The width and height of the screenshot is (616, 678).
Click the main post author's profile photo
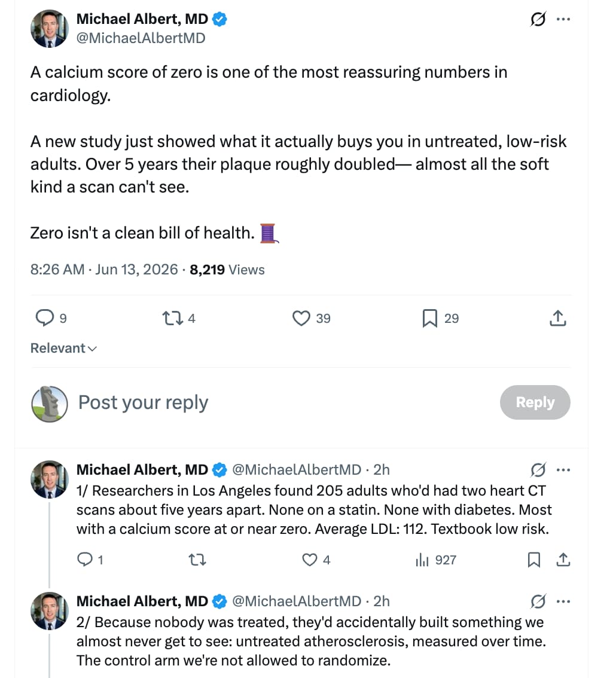[49, 28]
